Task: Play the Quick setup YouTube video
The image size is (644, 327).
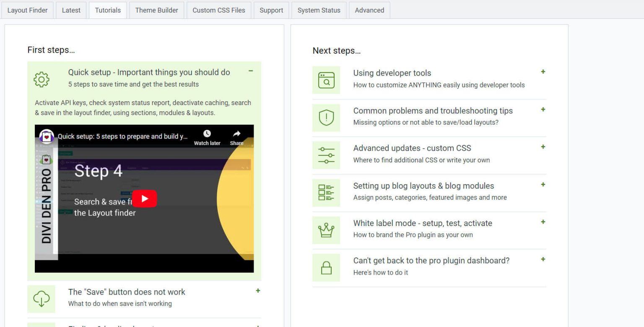Action: (x=145, y=199)
